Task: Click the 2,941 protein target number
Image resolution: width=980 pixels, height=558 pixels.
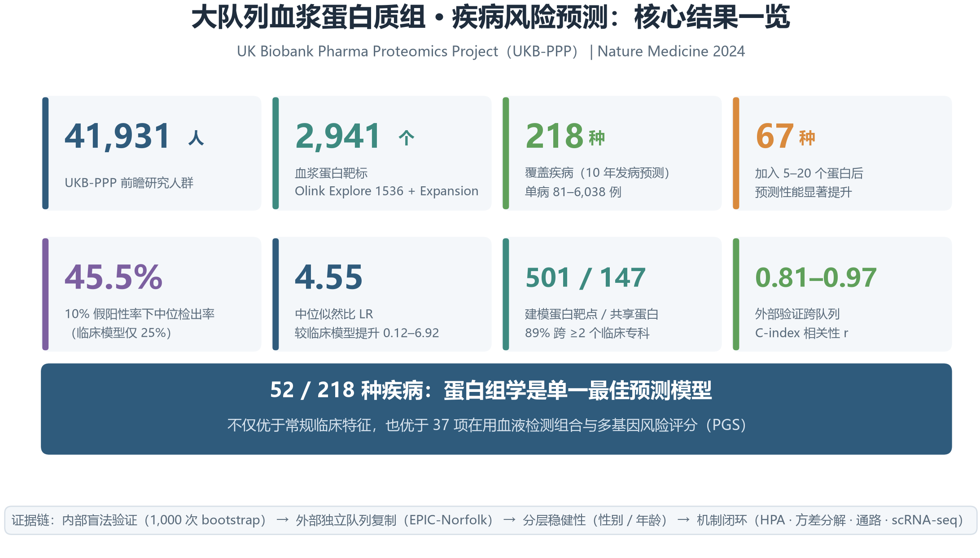Action: pos(338,136)
